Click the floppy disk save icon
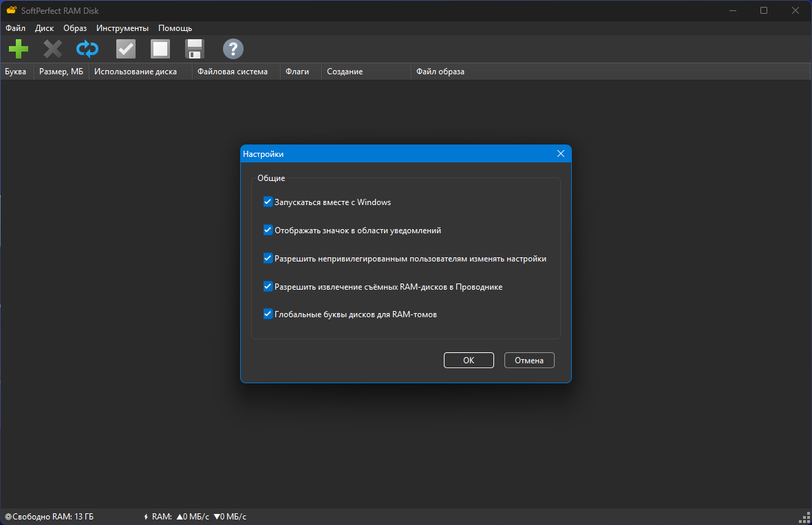The image size is (812, 525). pos(195,49)
